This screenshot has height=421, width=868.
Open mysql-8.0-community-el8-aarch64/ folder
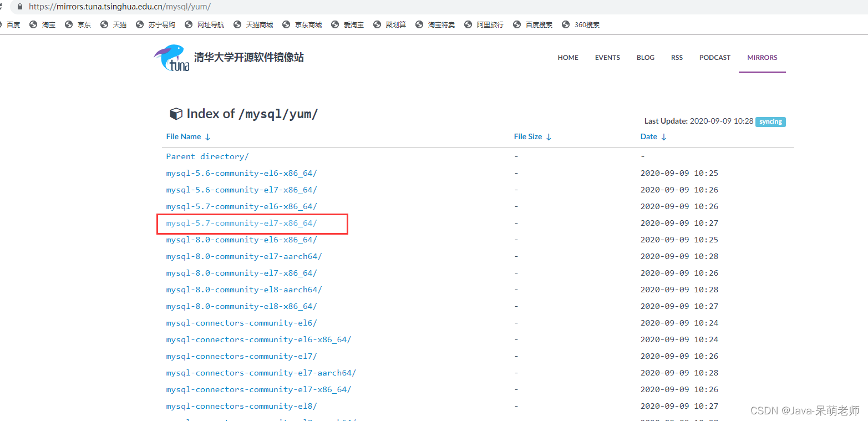[244, 290]
